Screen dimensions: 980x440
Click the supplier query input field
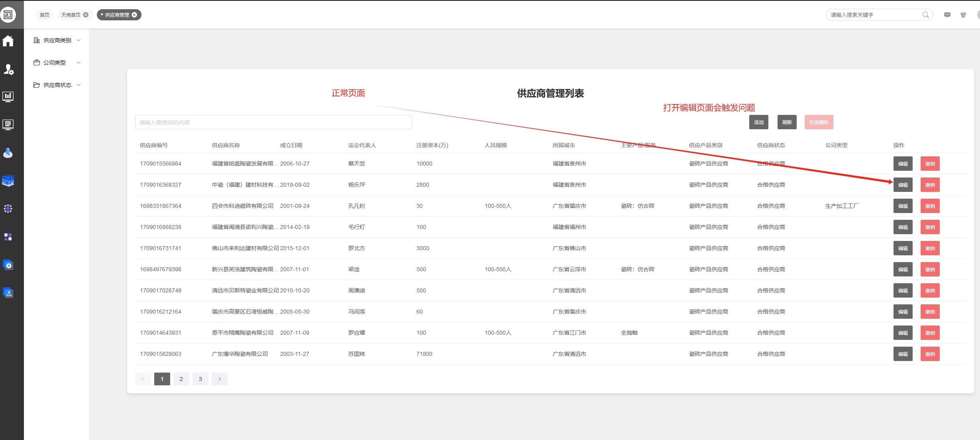point(273,122)
